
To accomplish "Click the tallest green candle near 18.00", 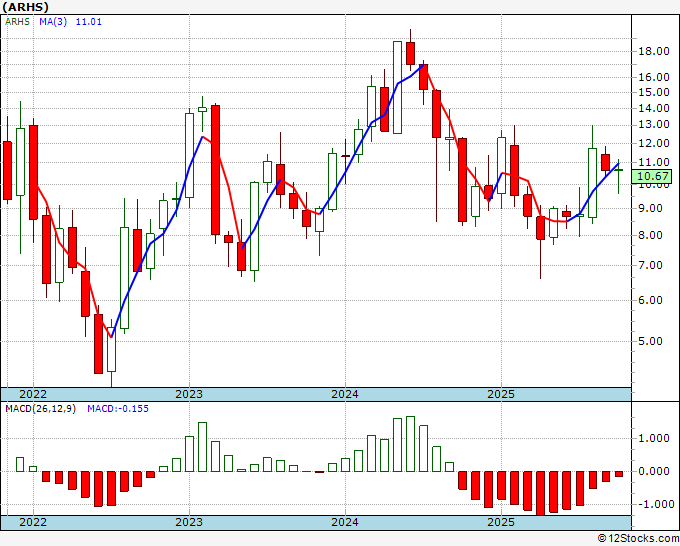I will tap(397, 87).
